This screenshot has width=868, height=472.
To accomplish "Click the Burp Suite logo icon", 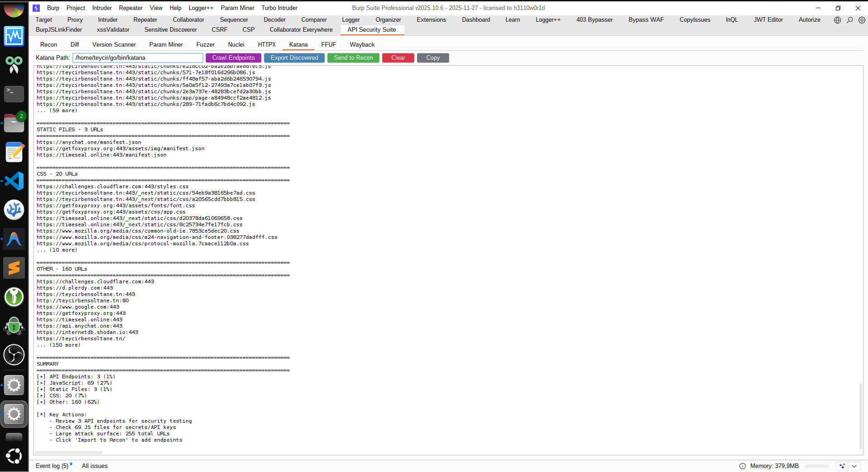I will tap(36, 8).
